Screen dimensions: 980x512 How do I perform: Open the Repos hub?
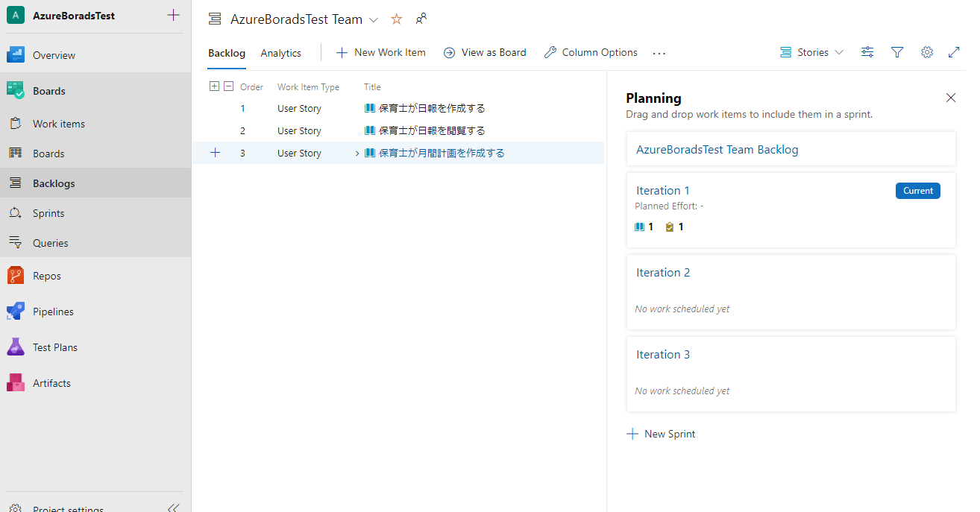pyautogui.click(x=47, y=276)
